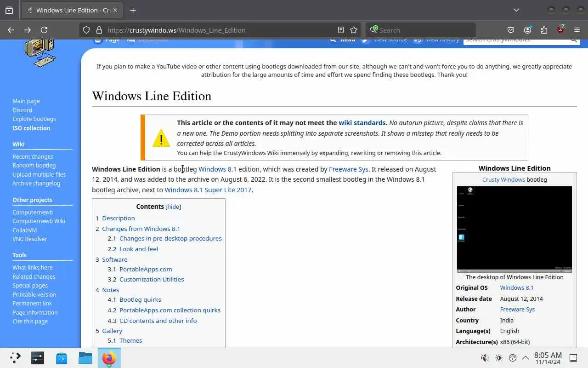Open Upload multiple files
Image resolution: width=588 pixels, height=368 pixels.
[x=39, y=175]
